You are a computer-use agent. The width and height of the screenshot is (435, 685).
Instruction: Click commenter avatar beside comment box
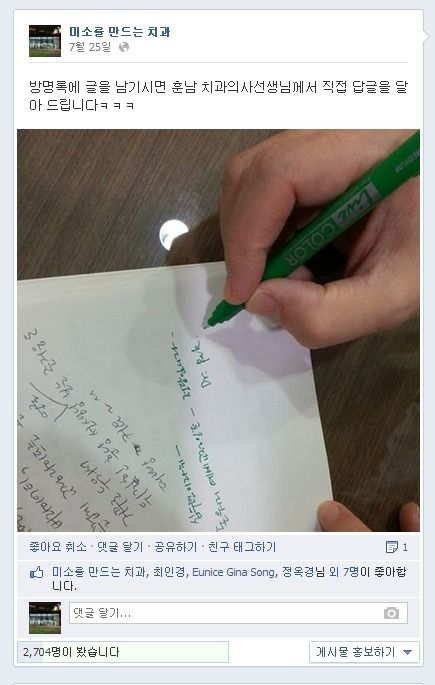[x=45, y=618]
